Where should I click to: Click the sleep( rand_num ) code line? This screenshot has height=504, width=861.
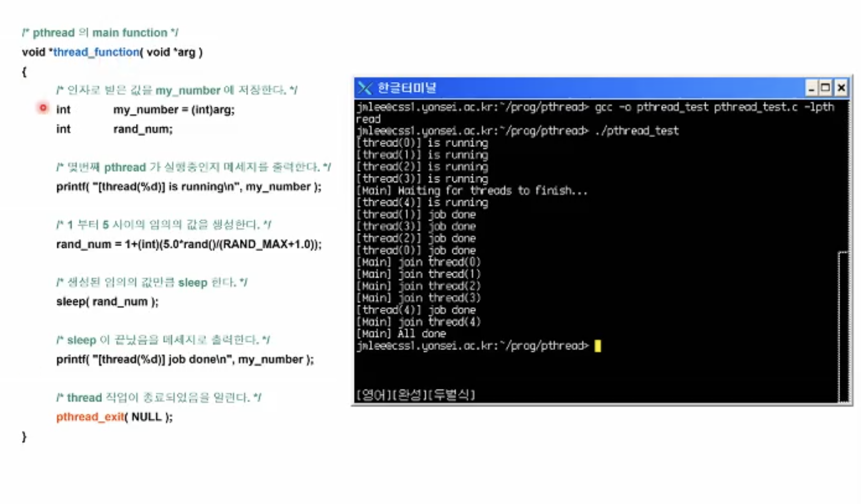click(x=107, y=302)
